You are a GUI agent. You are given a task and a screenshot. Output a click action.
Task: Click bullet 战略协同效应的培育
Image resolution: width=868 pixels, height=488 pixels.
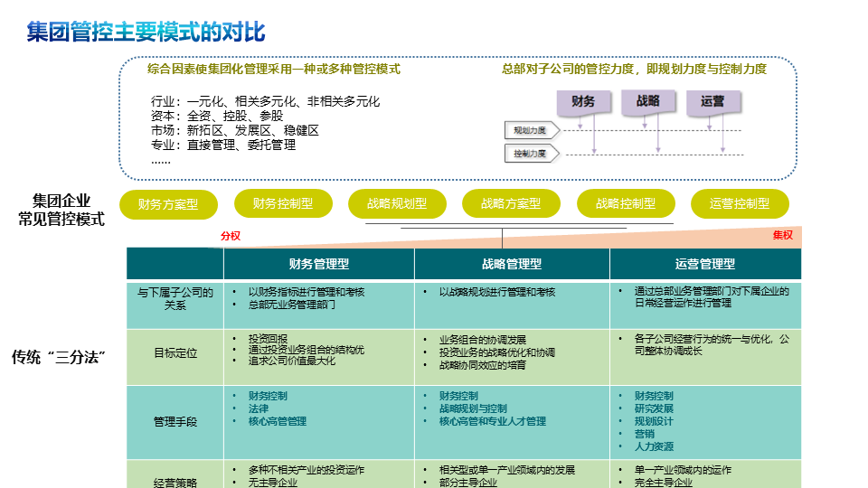click(483, 365)
